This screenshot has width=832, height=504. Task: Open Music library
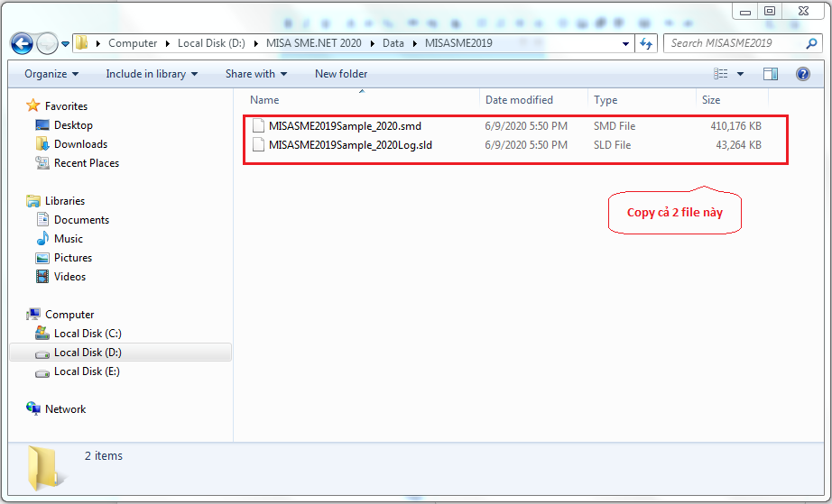[x=69, y=239]
